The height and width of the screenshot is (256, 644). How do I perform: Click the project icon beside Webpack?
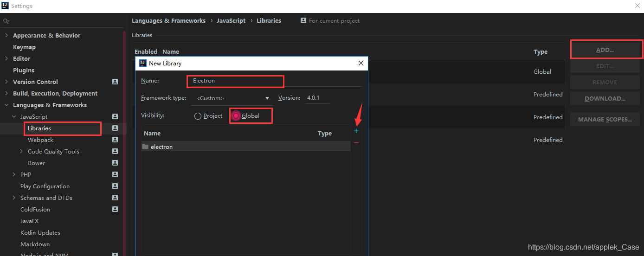[115, 140]
